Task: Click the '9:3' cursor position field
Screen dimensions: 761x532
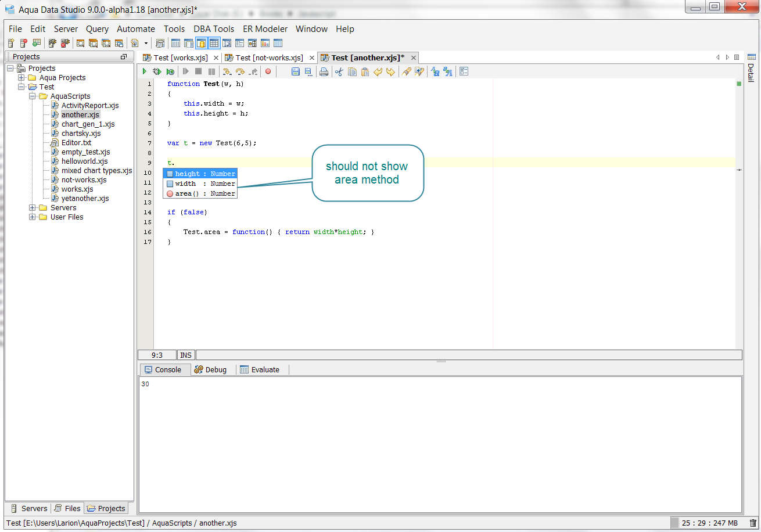Action: (x=157, y=355)
